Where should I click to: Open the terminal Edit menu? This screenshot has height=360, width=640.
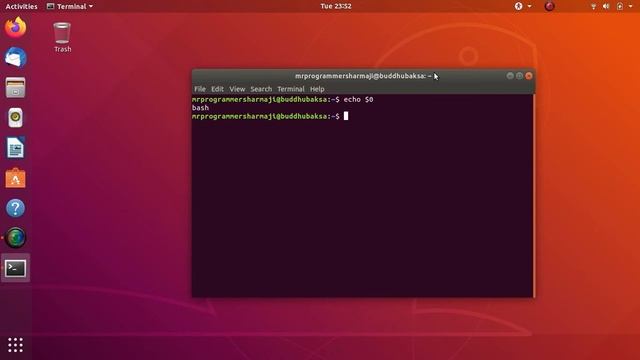(x=217, y=89)
